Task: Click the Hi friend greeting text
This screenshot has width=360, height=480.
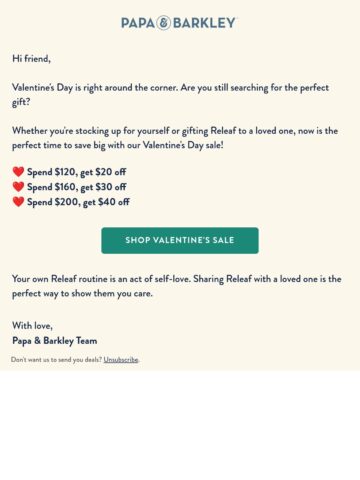Action: click(x=31, y=59)
